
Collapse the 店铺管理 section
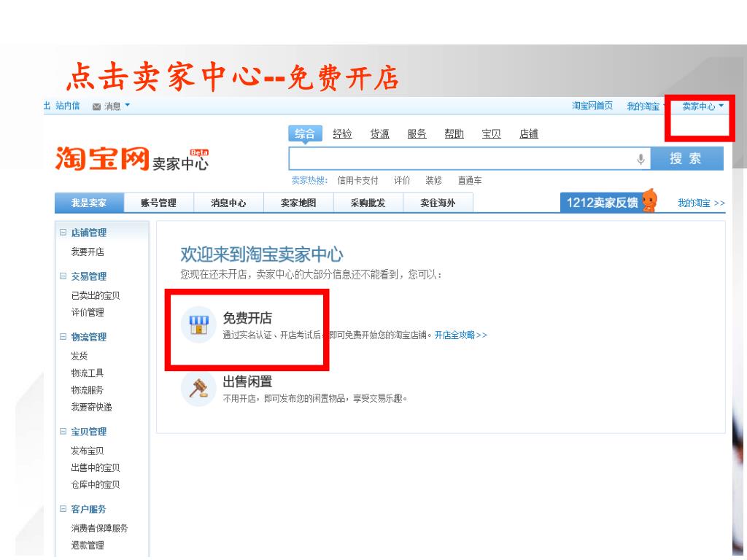point(63,233)
